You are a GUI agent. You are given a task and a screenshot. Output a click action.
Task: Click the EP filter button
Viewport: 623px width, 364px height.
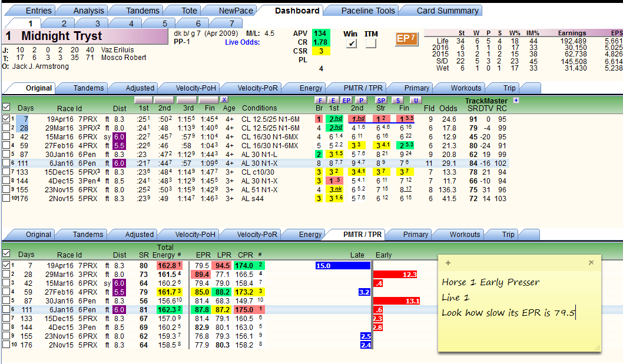(346, 101)
